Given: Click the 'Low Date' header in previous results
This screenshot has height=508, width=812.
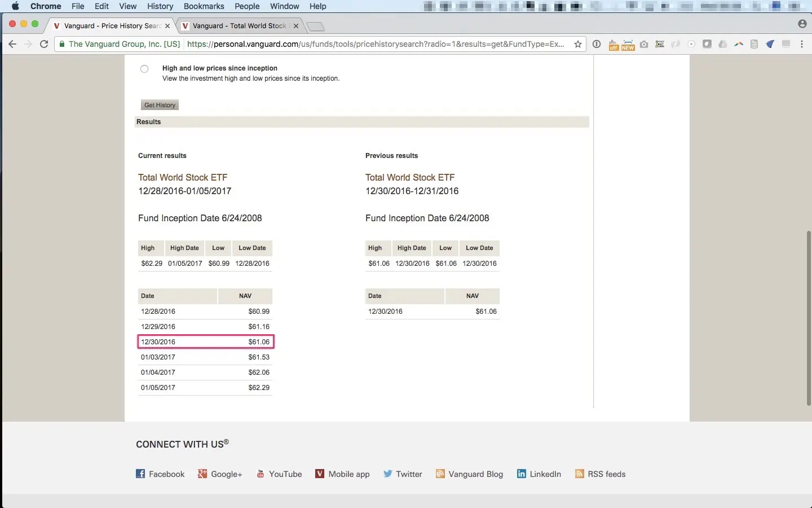Looking at the screenshot, I should point(479,248).
